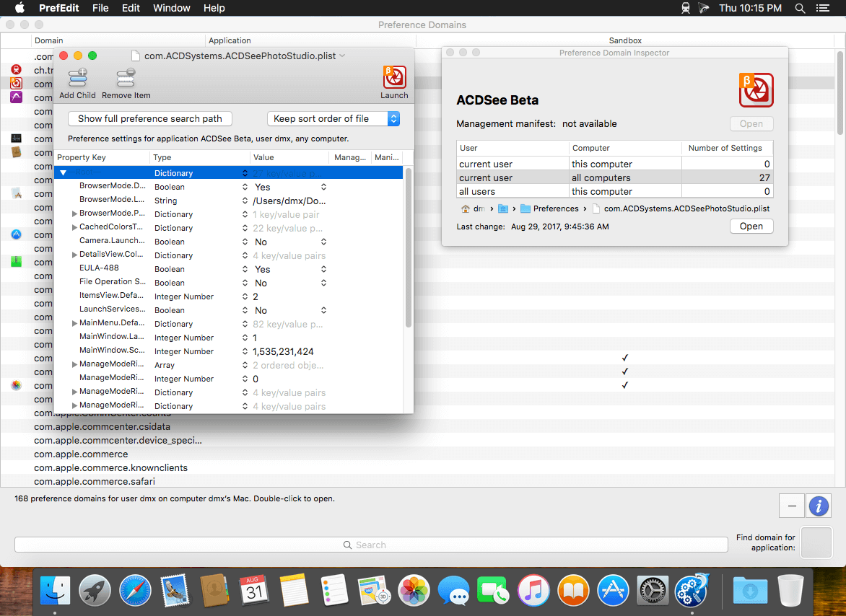
Task: Open Safari from the Dock
Action: click(x=135, y=591)
